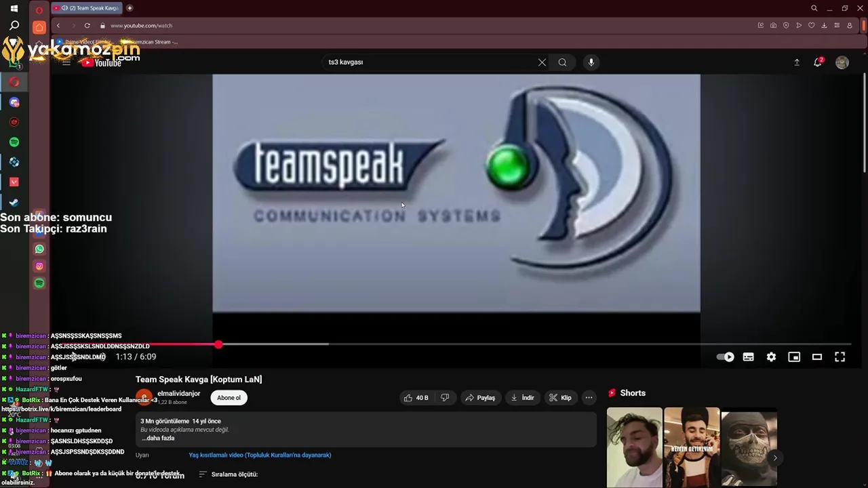
Task: Open comment sort Sıralama ölçütü dropdown
Action: (229, 474)
